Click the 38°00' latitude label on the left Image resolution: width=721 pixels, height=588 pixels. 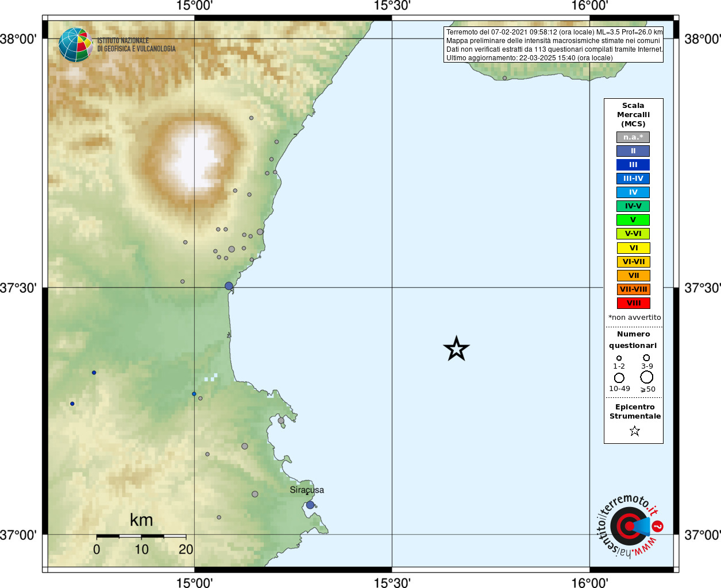[18, 39]
